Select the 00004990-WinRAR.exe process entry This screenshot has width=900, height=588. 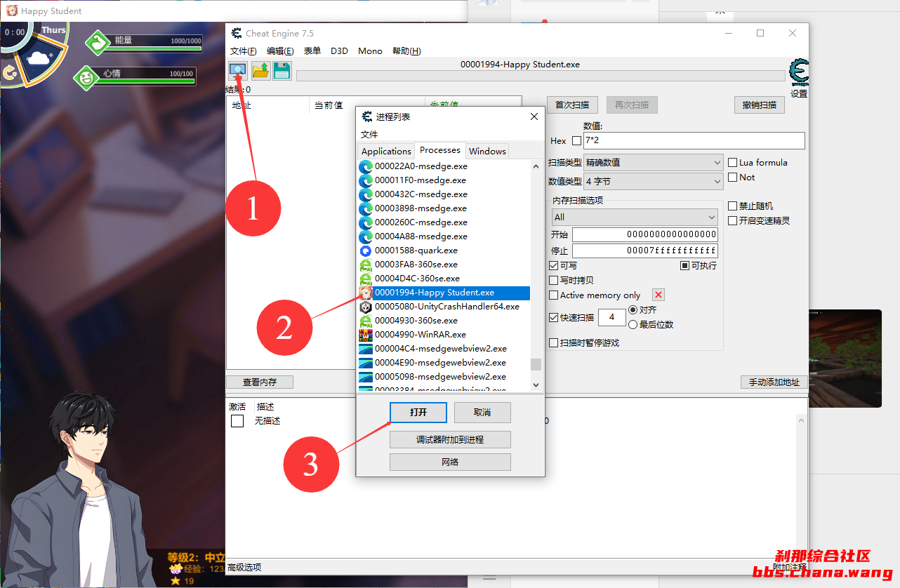420,335
